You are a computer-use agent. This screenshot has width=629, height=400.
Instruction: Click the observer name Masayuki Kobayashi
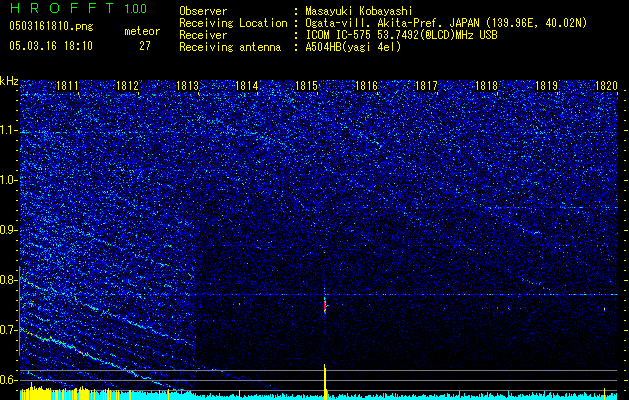[x=359, y=11]
